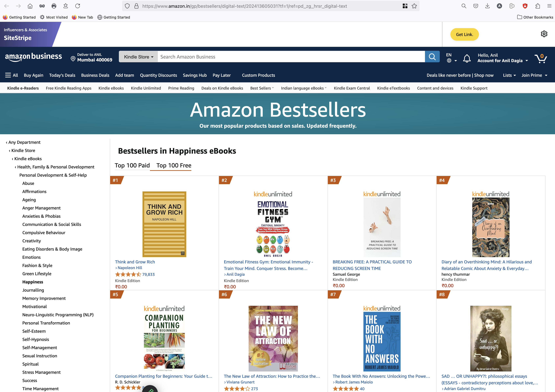Open the All hamburger menu
This screenshot has height=392, width=555.
point(12,75)
